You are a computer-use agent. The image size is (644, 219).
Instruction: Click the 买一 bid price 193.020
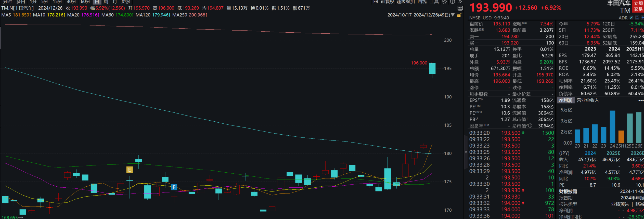510,43
